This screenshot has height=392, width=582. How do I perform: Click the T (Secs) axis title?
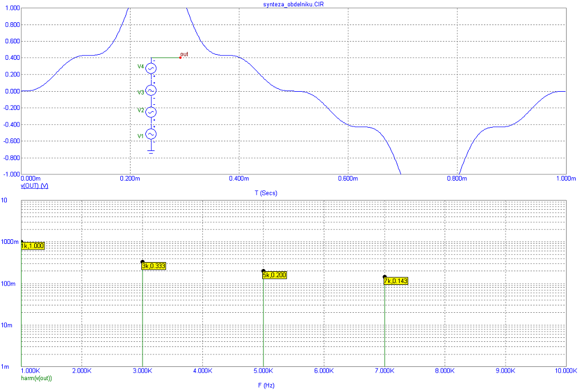266,193
